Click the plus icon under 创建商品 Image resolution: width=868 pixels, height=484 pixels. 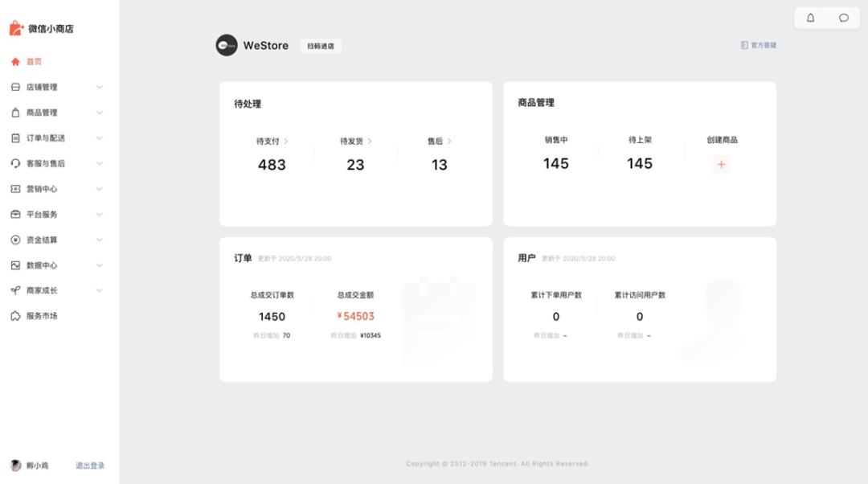721,165
